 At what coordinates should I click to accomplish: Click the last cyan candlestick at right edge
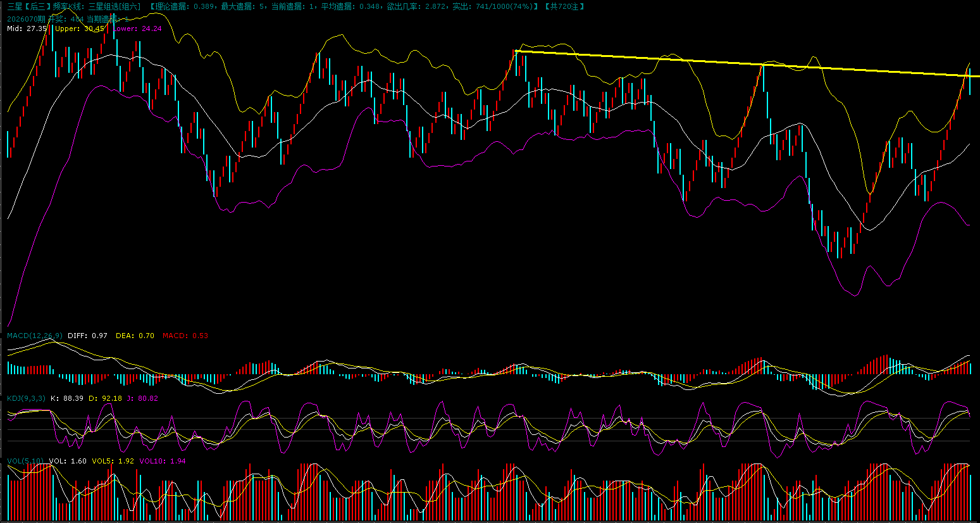(x=970, y=81)
